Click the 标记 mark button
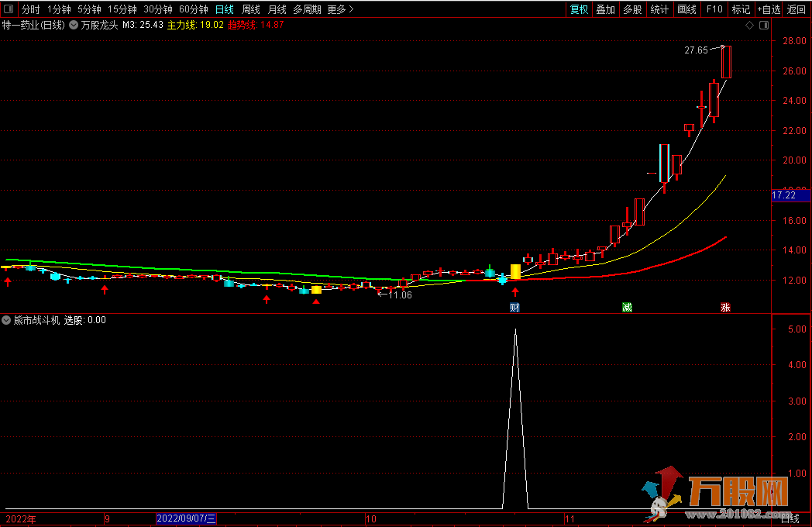Image resolution: width=812 pixels, height=527 pixels. [741, 9]
